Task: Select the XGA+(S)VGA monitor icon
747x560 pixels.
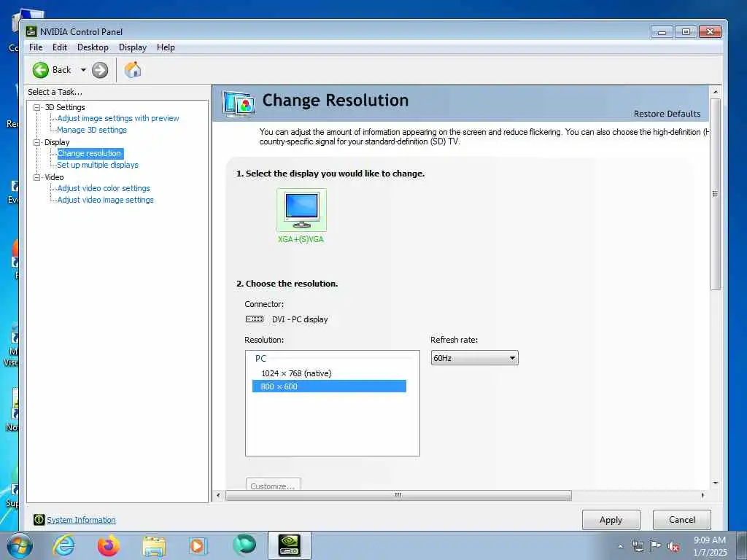Action: pyautogui.click(x=301, y=209)
